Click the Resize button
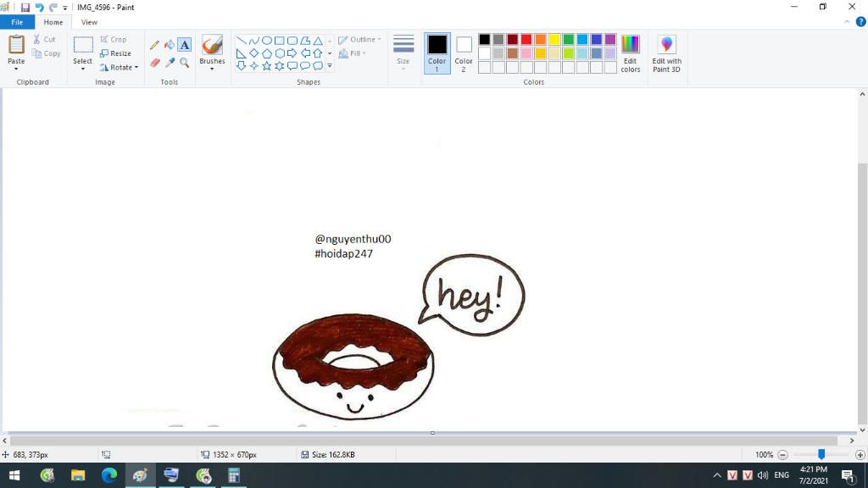 (x=115, y=53)
